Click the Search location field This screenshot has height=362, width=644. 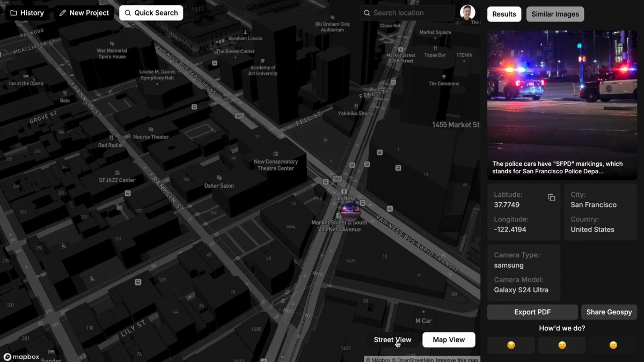(407, 13)
